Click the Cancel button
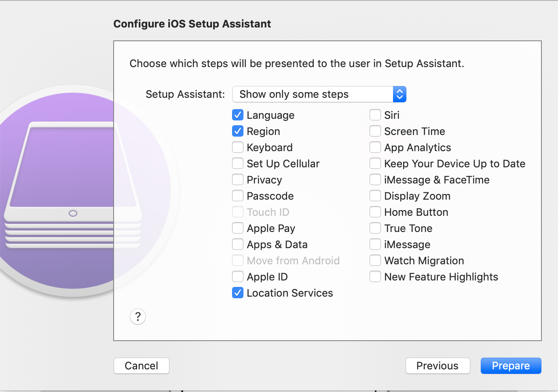 [x=142, y=366]
